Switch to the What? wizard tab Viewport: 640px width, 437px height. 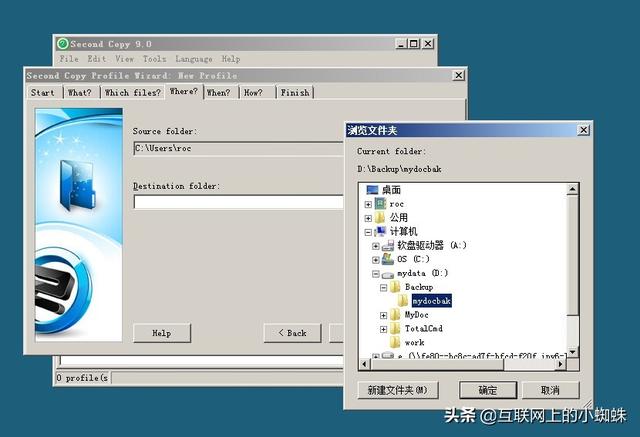(80, 93)
